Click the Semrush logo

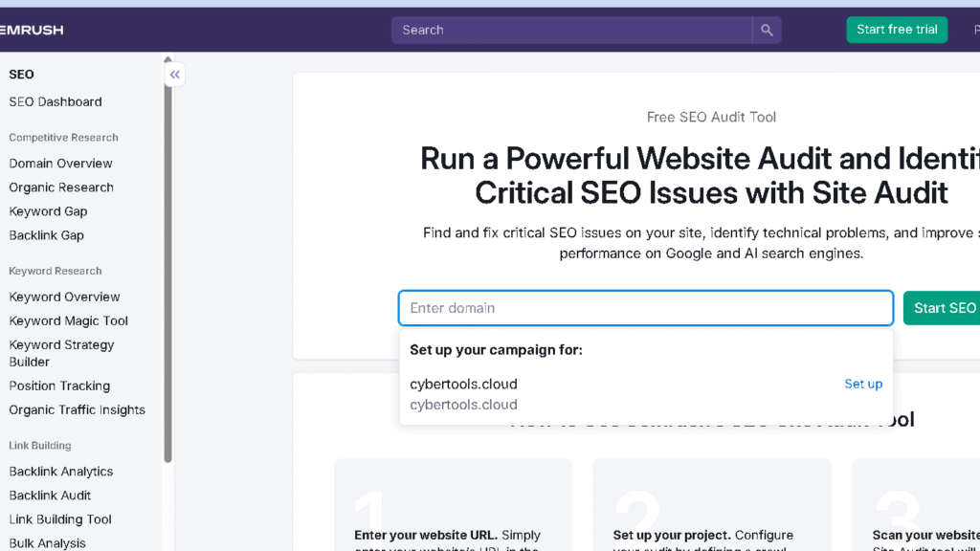click(x=31, y=30)
